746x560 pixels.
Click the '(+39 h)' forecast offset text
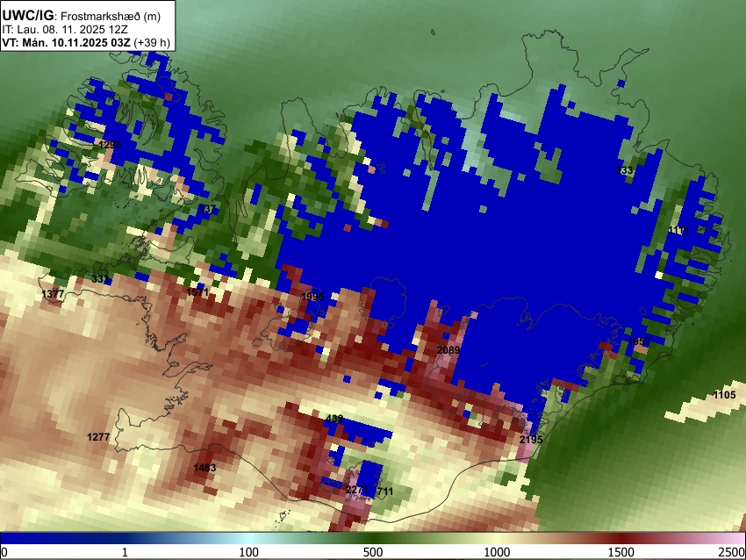click(x=152, y=42)
